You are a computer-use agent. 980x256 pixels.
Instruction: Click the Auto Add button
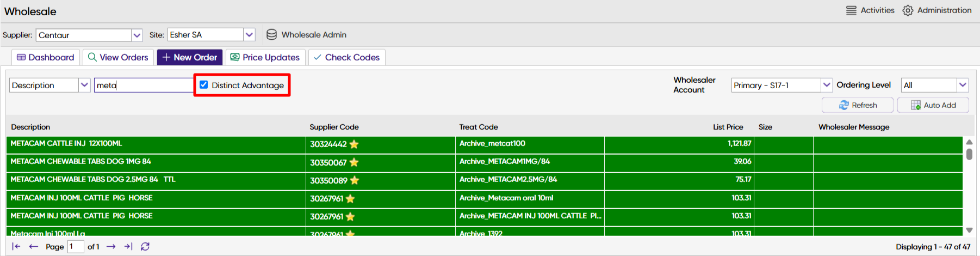coord(933,105)
